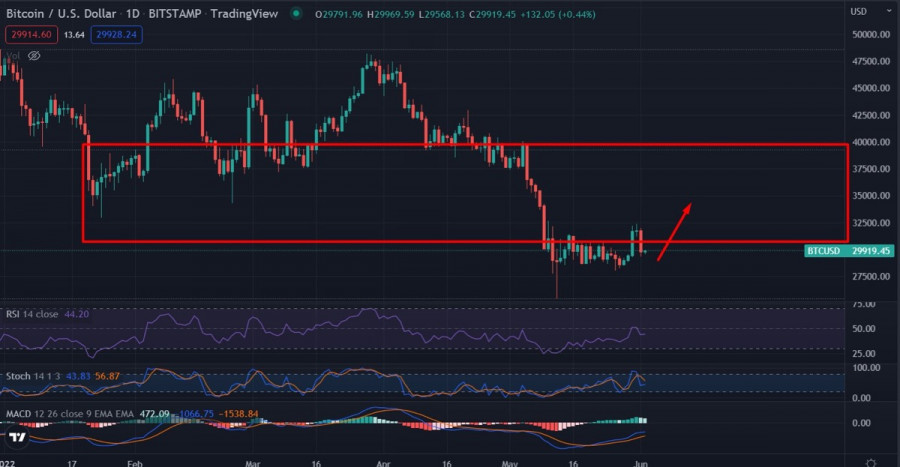Screen dimensions: 900x467
Task: Click the Stoch value 43.83
Action: [78, 376]
